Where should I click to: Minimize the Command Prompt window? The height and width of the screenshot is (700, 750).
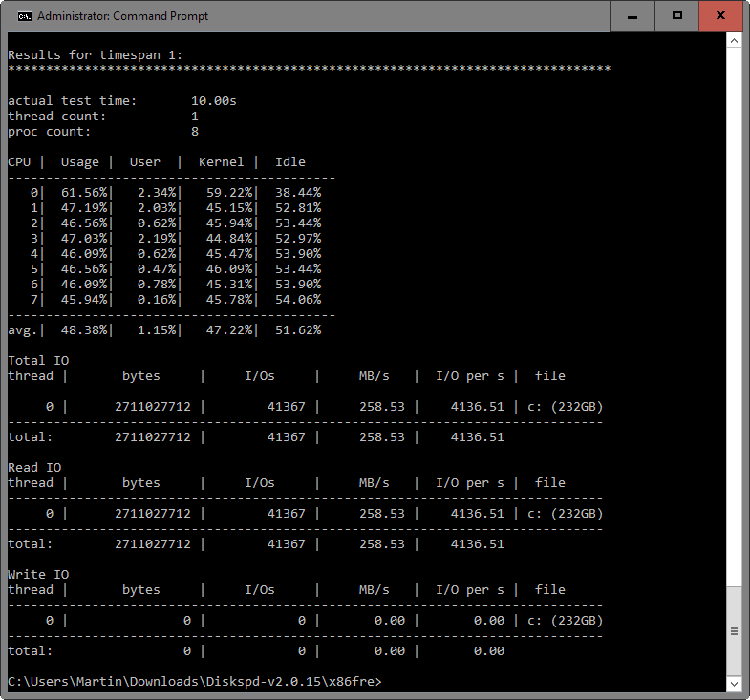coord(632,16)
